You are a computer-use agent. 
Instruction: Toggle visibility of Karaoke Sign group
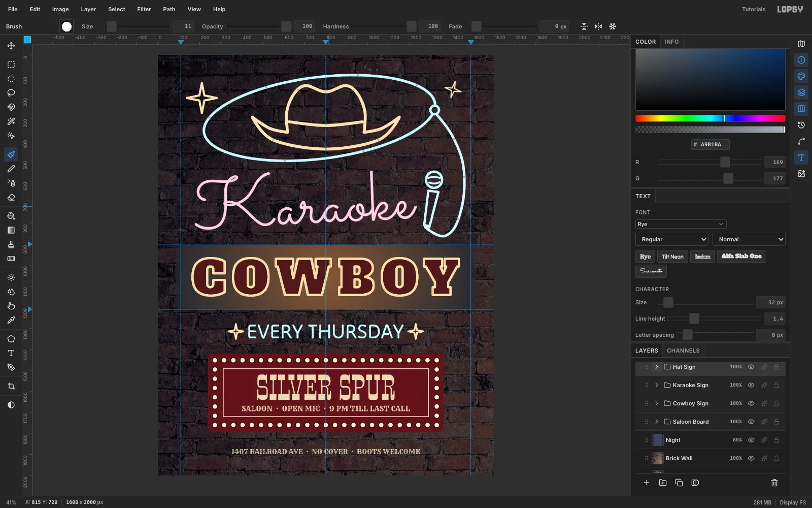[751, 385]
